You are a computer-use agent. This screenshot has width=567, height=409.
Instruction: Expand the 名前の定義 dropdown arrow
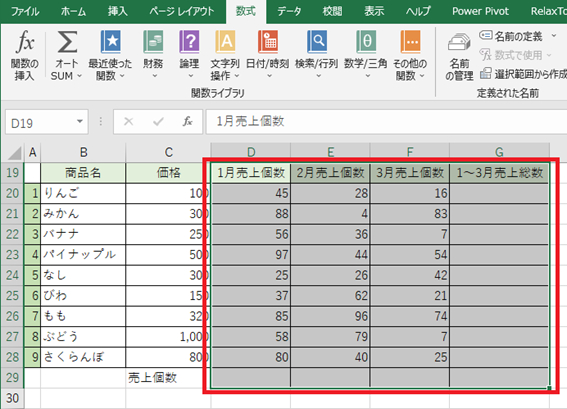tap(554, 36)
